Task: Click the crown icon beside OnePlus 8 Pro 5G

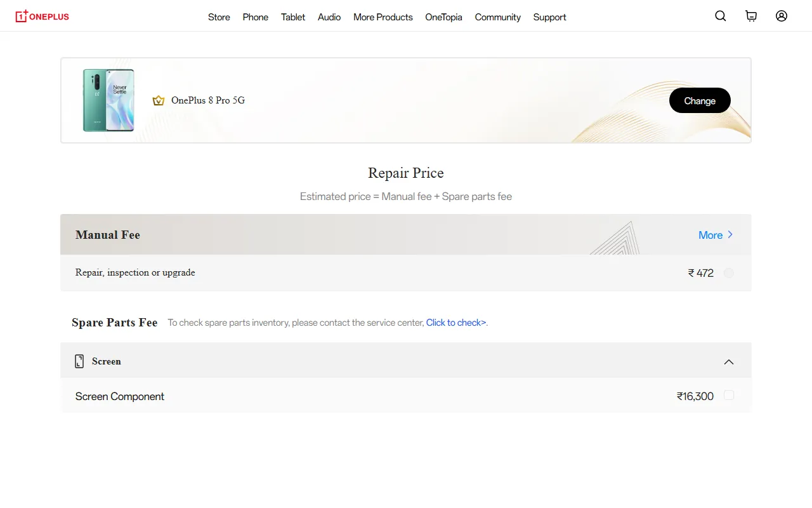Action: tap(159, 100)
